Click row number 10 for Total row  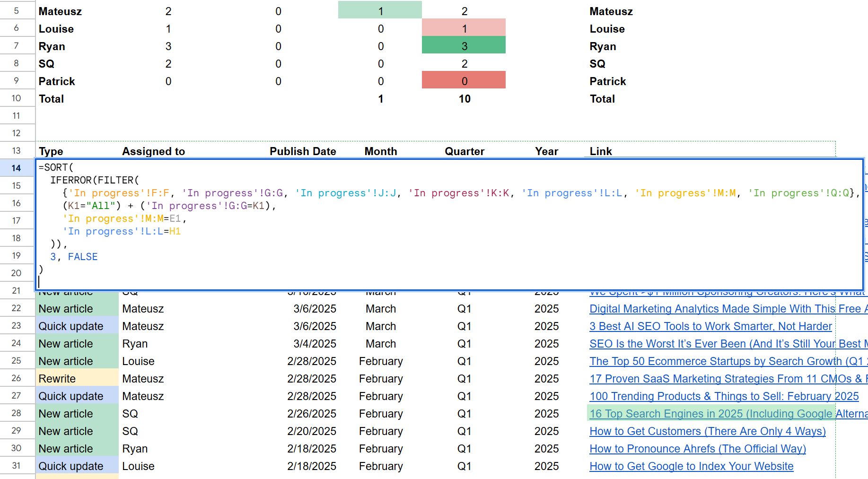point(17,98)
